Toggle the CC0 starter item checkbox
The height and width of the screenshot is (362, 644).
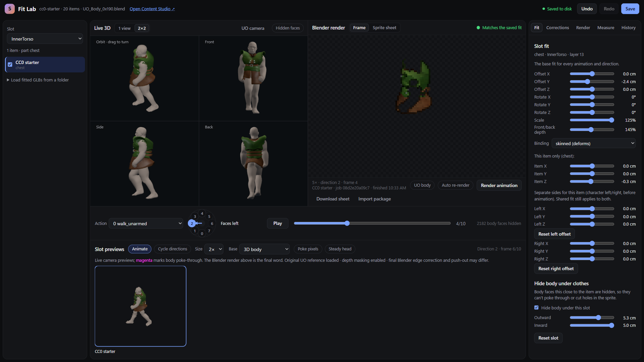click(10, 65)
